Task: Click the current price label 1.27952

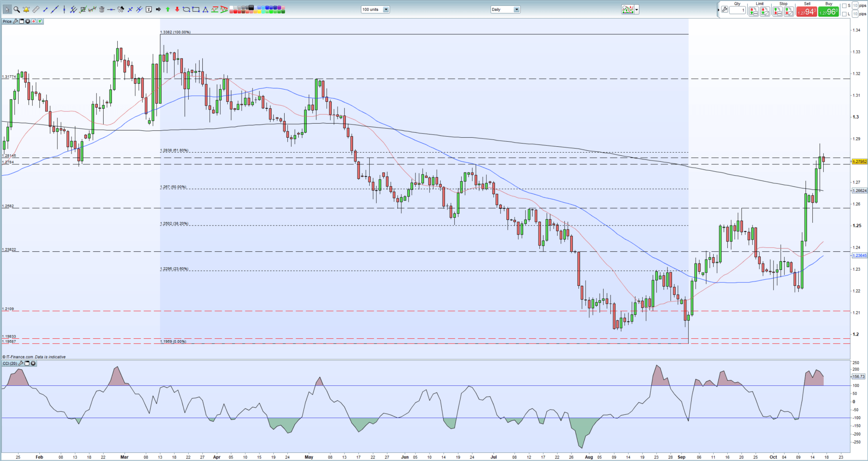Action: (x=859, y=161)
